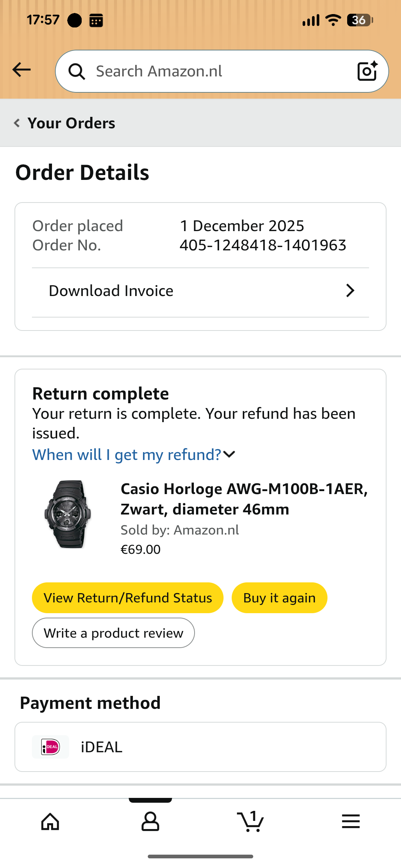The image size is (401, 868).
Task: Tap the back arrow beside search bar
Action: (22, 70)
